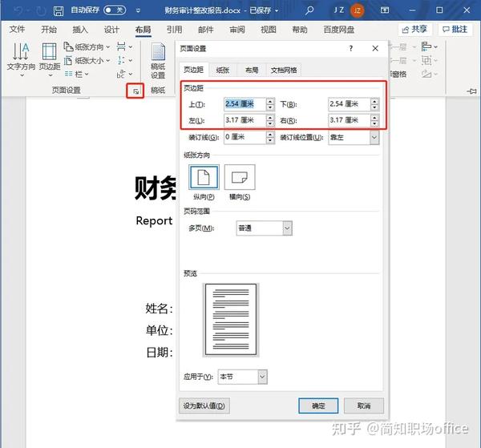This screenshot has height=448, width=481.
Task: Select the 页边距 dialog tab
Action: 193,70
